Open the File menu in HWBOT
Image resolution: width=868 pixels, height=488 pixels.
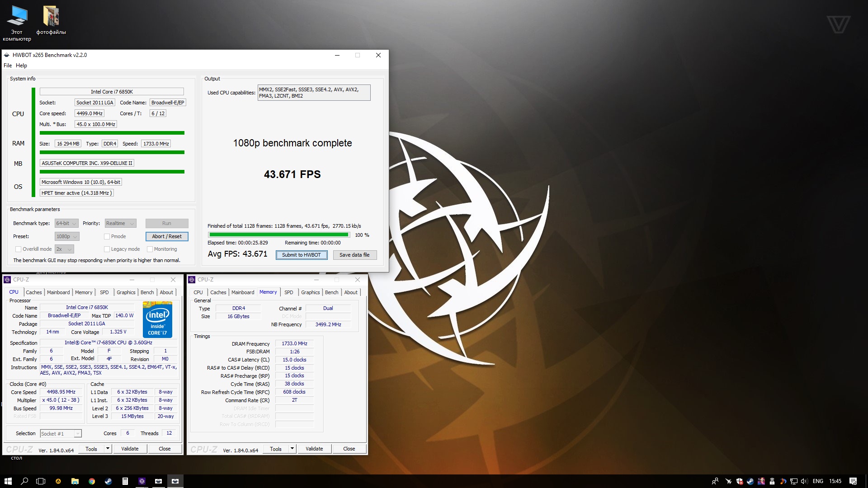(8, 66)
